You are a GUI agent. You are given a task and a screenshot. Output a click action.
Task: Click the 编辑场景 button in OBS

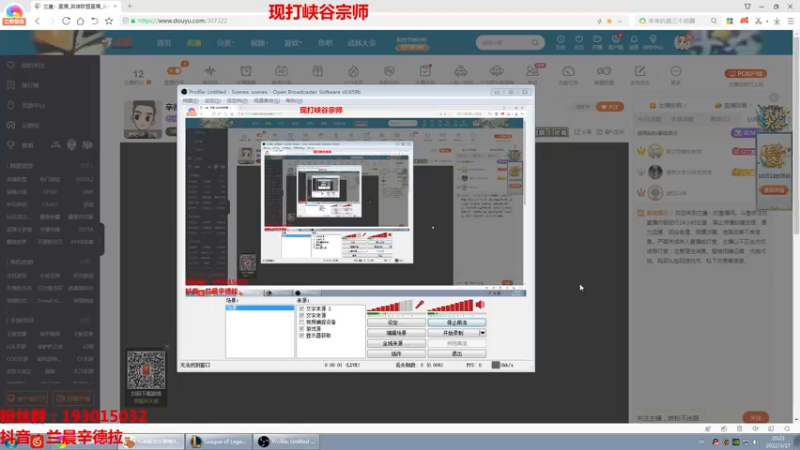[396, 333]
